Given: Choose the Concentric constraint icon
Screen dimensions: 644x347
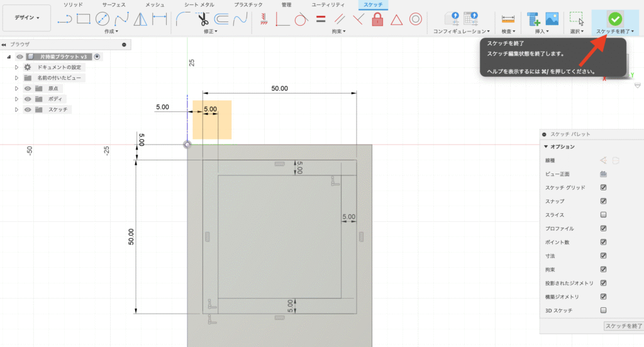Looking at the screenshot, I should coord(415,19).
